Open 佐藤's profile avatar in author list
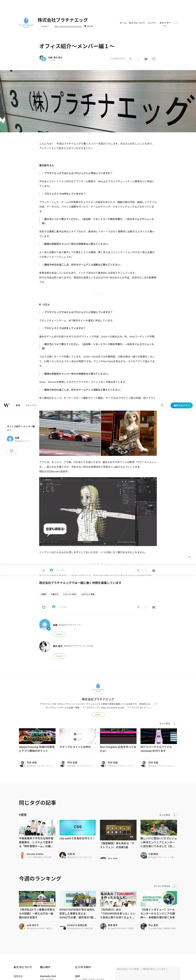 45,625
